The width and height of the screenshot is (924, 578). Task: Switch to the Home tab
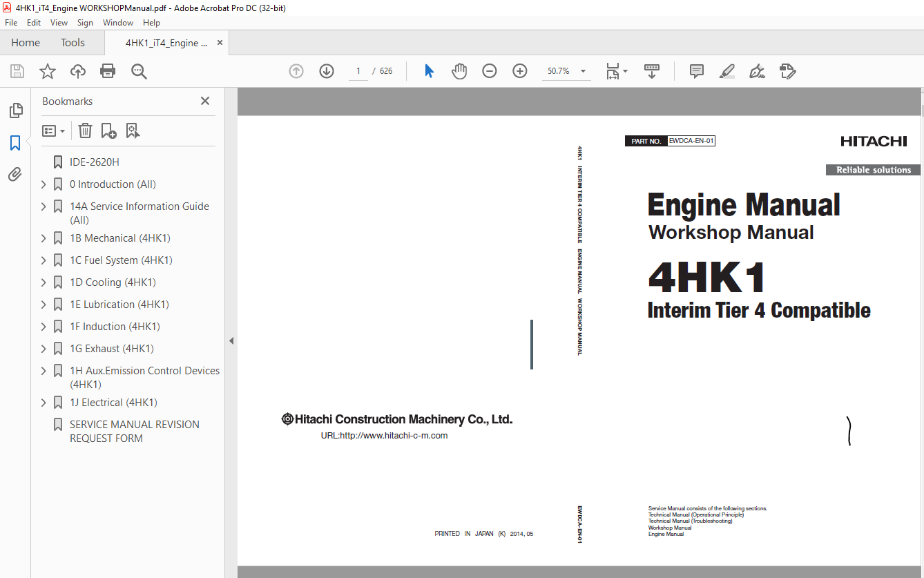tap(26, 43)
